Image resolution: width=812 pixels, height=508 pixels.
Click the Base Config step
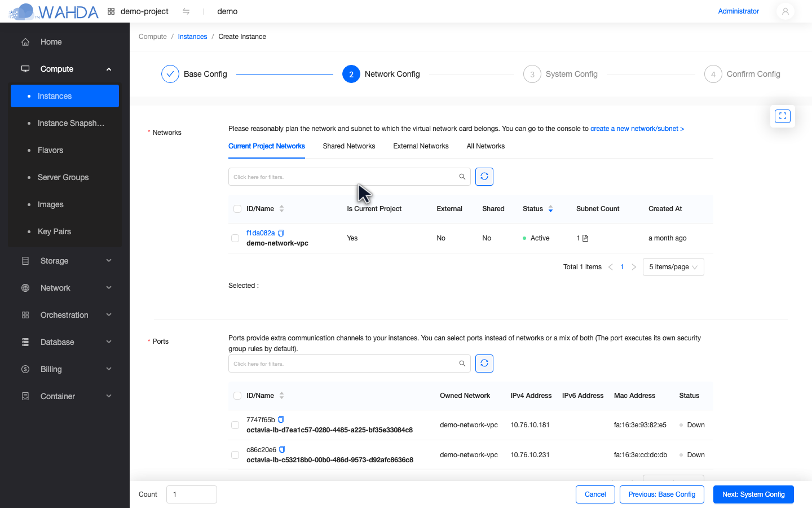(194, 74)
